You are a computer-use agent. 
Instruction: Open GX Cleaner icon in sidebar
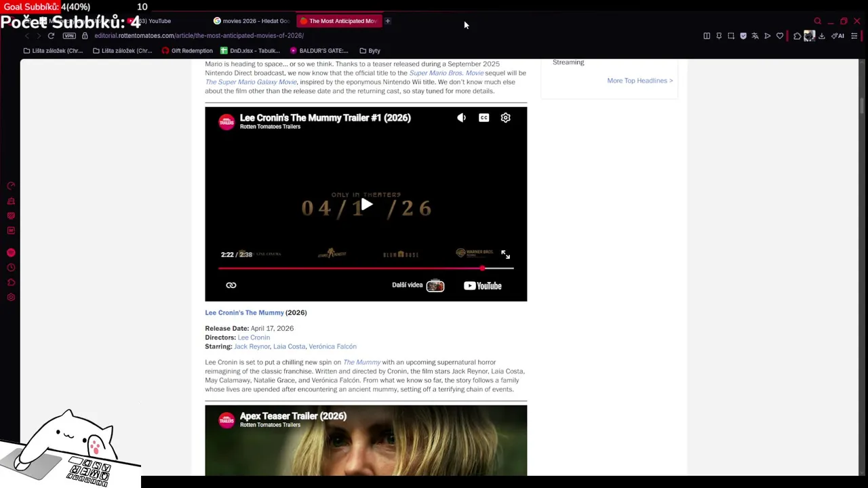[11, 201]
